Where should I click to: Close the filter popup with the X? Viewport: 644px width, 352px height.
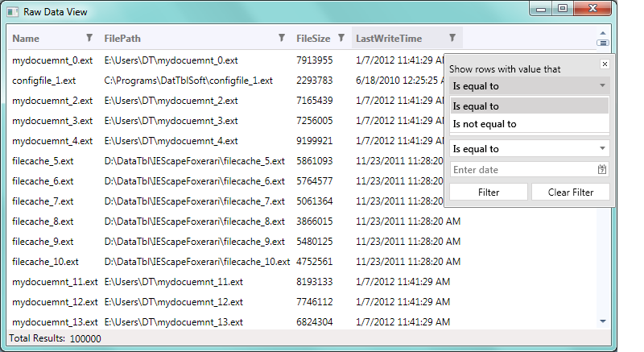605,64
